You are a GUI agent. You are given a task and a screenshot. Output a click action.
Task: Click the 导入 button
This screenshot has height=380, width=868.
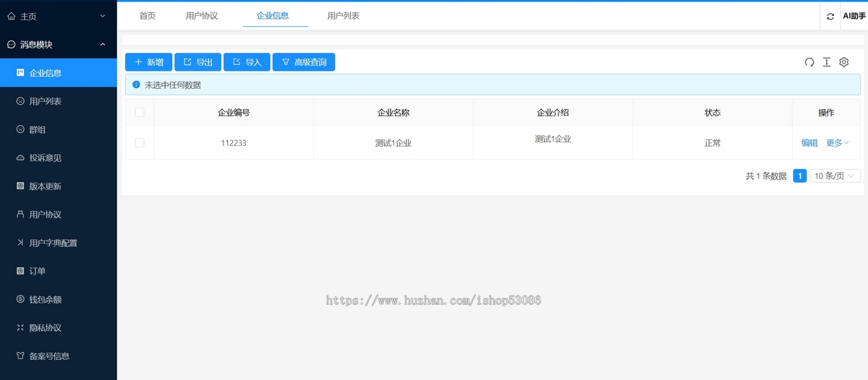point(247,62)
